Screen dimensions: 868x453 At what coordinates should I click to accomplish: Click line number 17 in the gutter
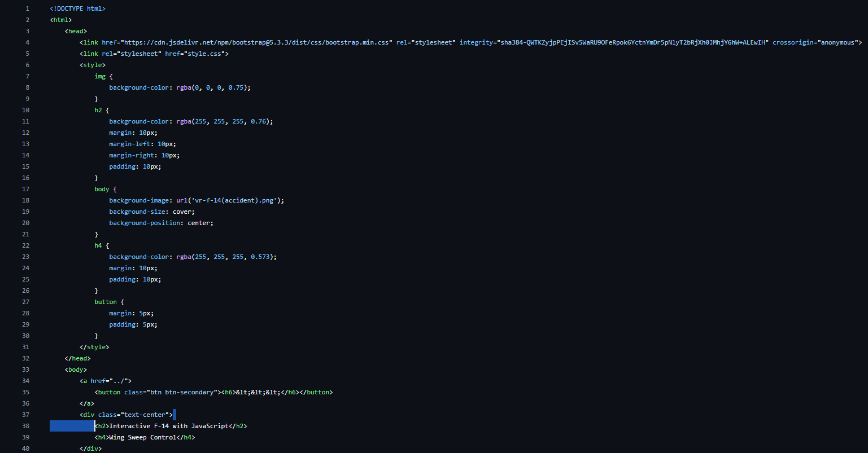25,189
